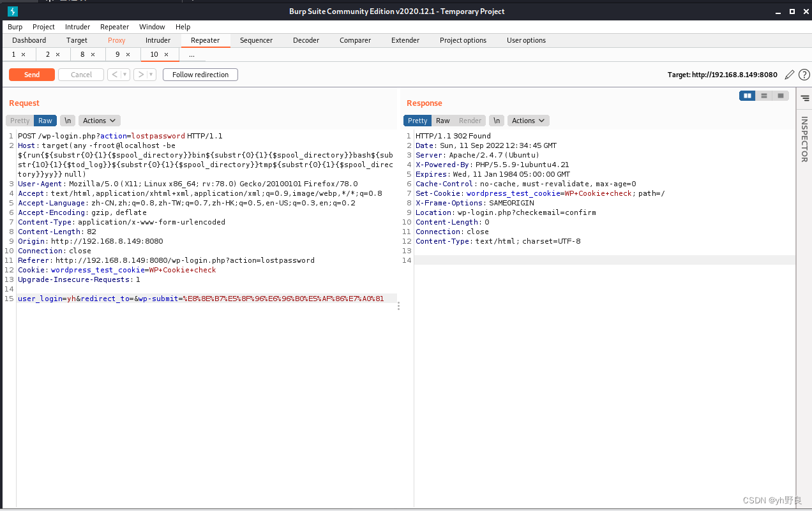Switch to the Extender tab
Viewport: 812px width, 511px height.
tap(405, 40)
